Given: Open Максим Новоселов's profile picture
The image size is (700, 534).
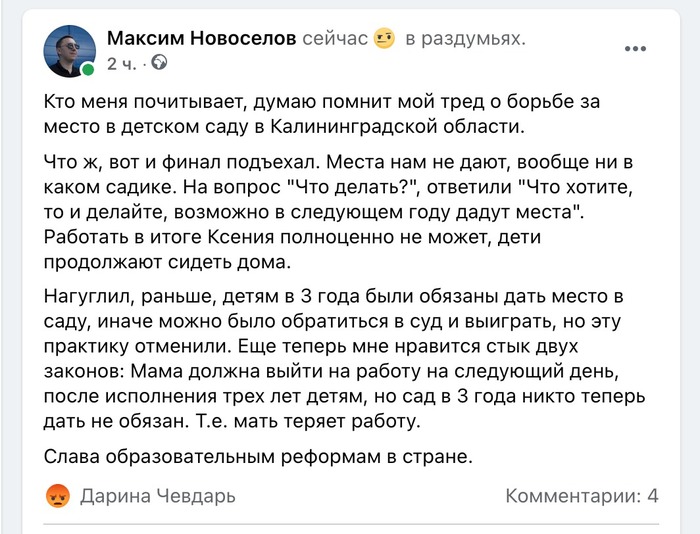Looking at the screenshot, I should point(69,50).
